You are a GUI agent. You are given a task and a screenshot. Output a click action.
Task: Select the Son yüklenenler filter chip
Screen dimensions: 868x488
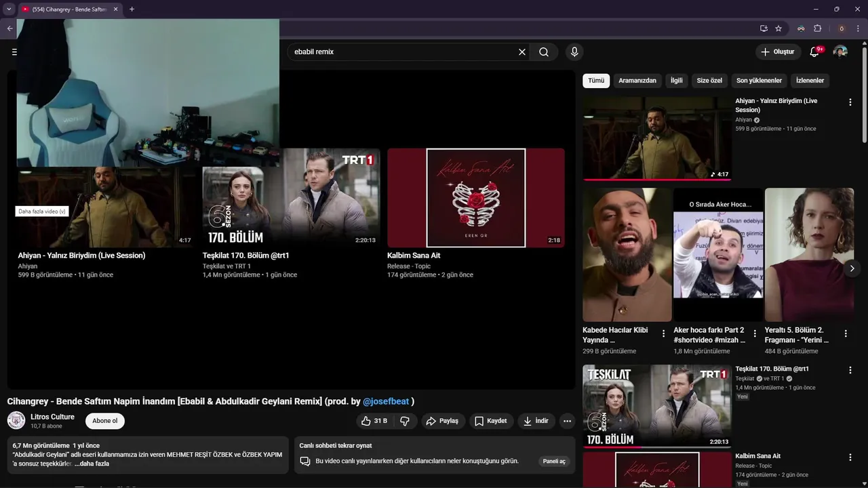(x=759, y=81)
